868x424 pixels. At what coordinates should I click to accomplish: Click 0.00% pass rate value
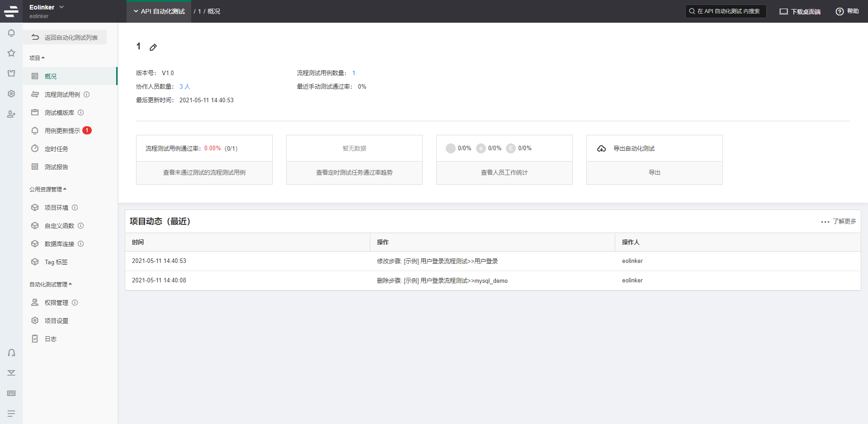point(212,148)
